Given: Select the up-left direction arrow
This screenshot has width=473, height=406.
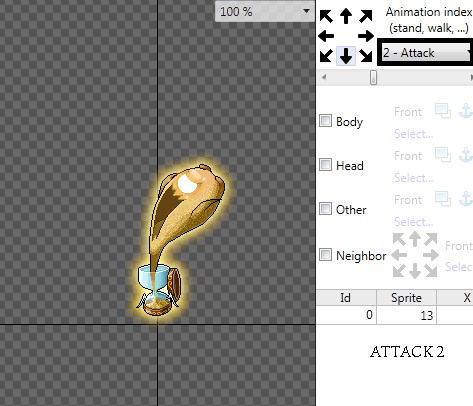Looking at the screenshot, I should coord(326,16).
